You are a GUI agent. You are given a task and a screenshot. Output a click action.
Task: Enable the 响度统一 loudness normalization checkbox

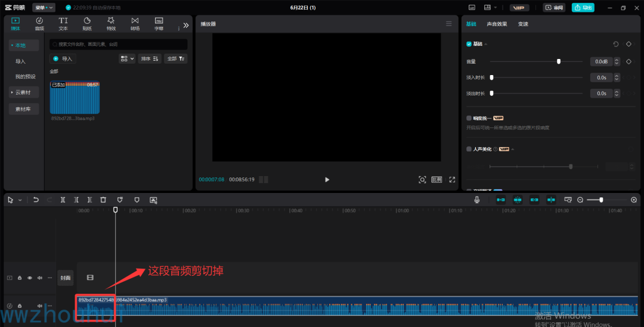coord(469,118)
